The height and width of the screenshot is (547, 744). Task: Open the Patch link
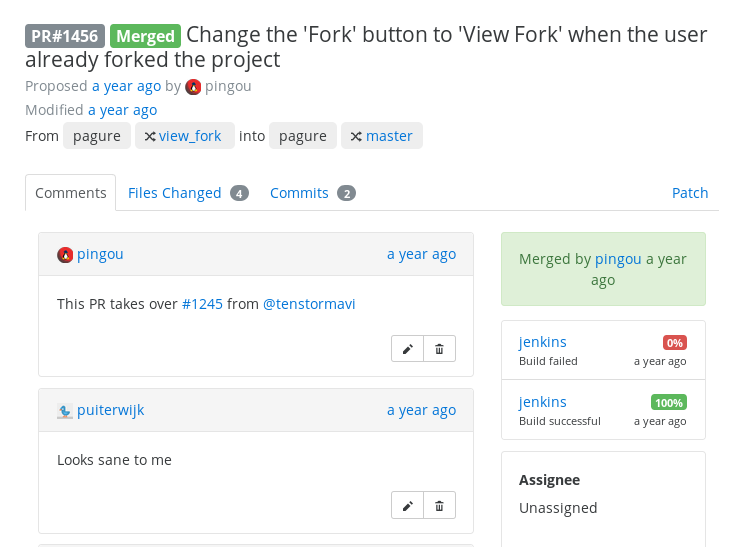pos(690,193)
